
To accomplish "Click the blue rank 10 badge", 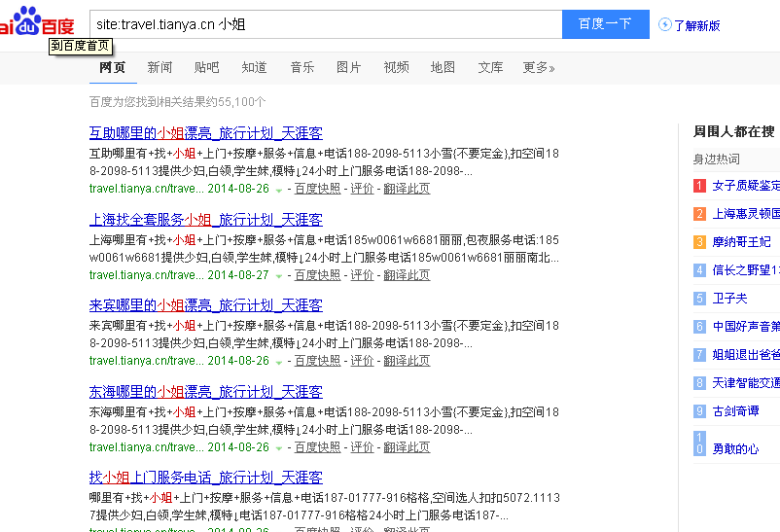I will tap(699, 443).
